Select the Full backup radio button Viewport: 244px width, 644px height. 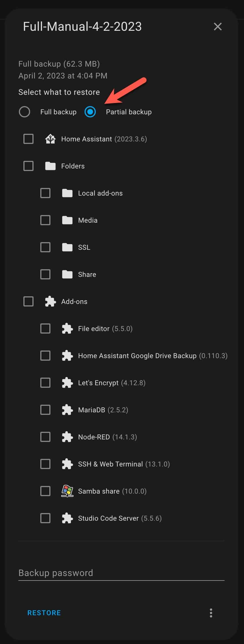point(25,112)
